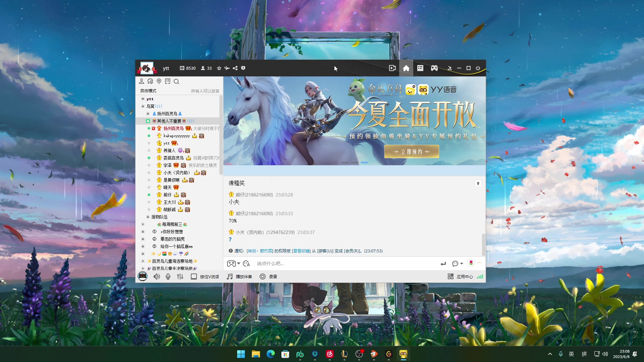The width and height of the screenshot is (644, 362).
Task: Collapse the 鸟窝 channel group
Action: point(143,106)
